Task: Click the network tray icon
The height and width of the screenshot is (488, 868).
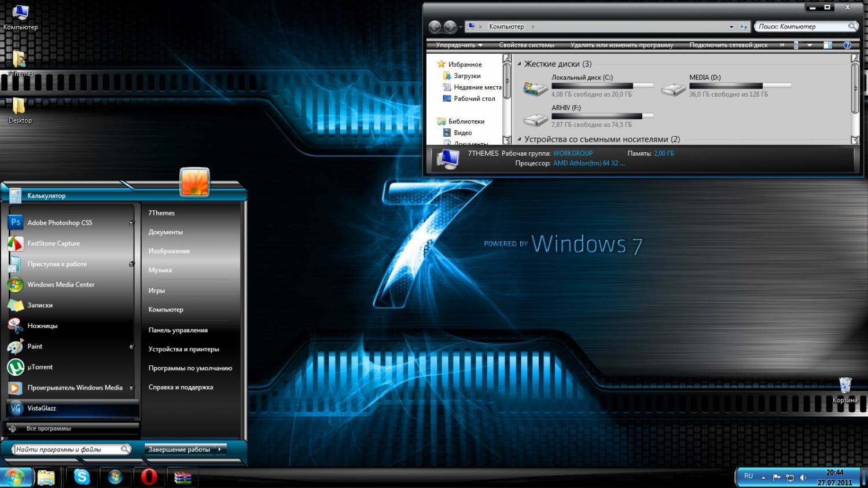Action: pos(790,478)
